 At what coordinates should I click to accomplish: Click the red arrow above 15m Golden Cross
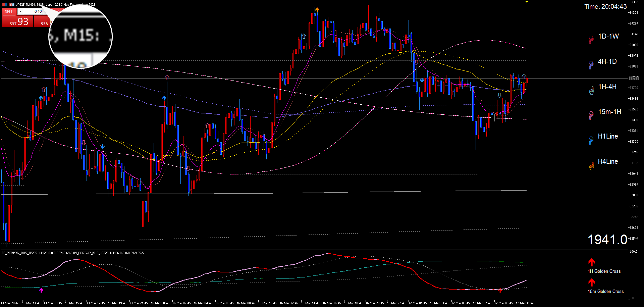point(591,282)
